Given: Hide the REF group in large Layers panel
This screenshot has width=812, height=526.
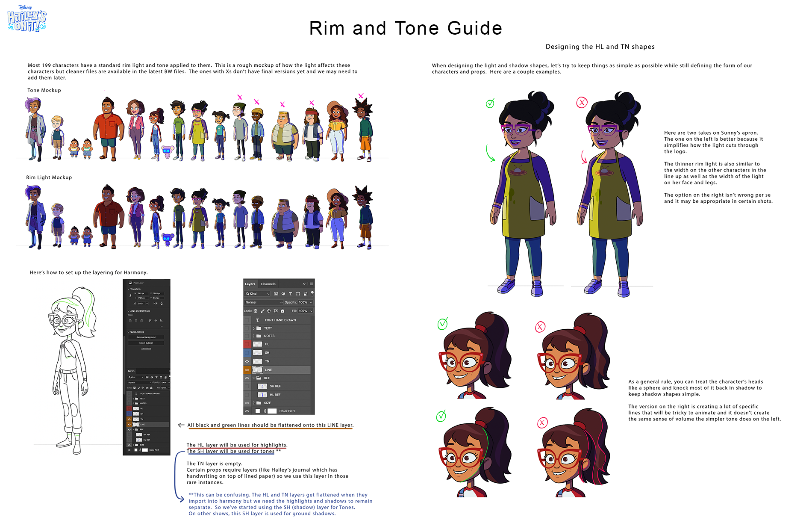Looking at the screenshot, I should click(247, 378).
